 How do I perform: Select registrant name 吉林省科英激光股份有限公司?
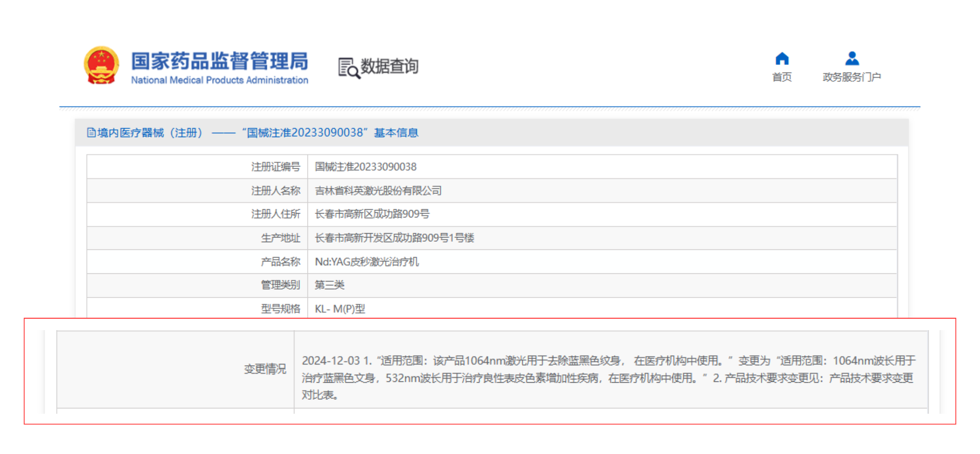(378, 190)
